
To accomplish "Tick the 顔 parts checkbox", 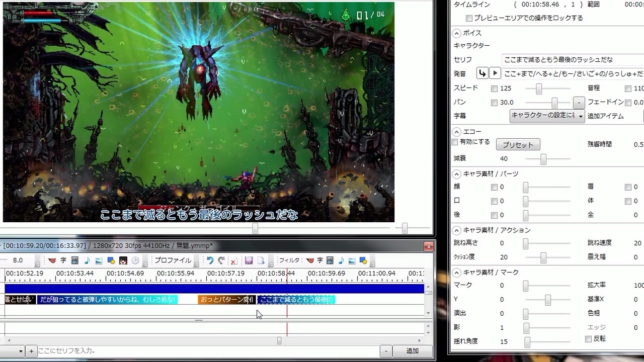I will click(x=494, y=187).
